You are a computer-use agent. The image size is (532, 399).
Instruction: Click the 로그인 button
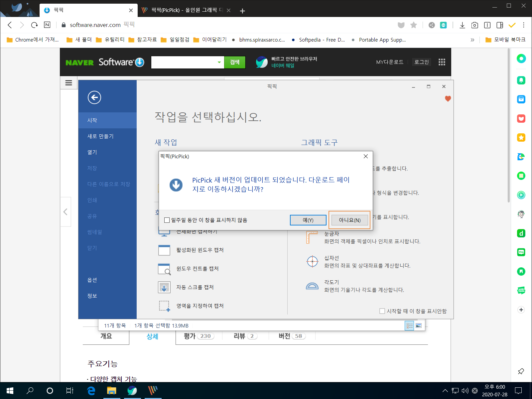[422, 62]
